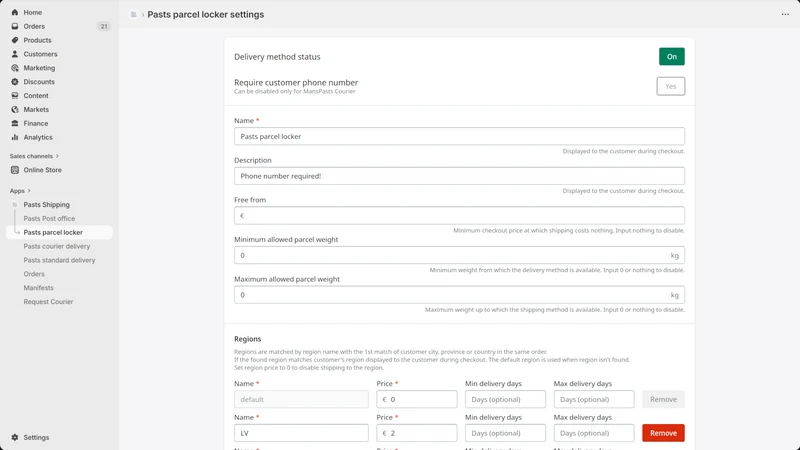
Task: Click the Customers person icon
Action: click(15, 54)
